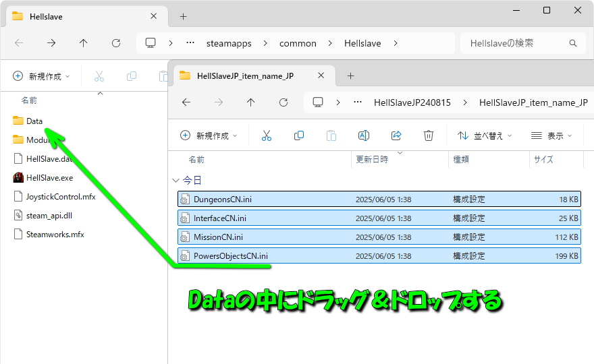Cut the selected ini files
The height and width of the screenshot is (364, 594).
click(267, 135)
